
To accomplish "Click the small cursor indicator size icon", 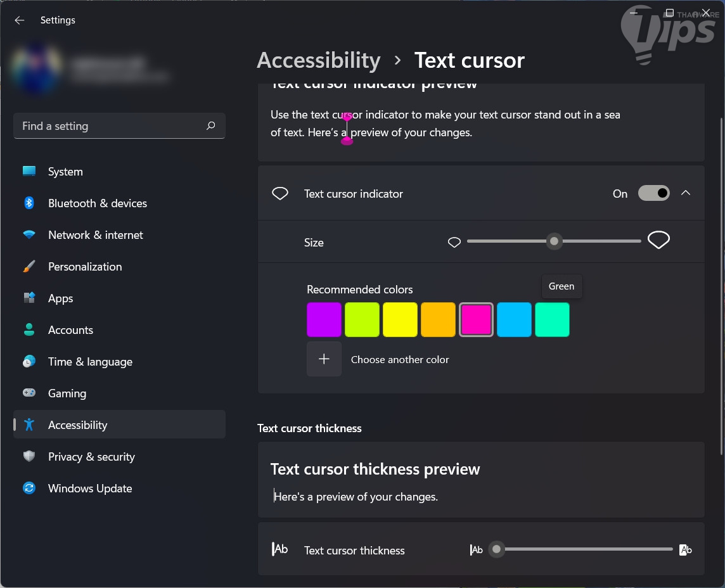I will [x=454, y=242].
